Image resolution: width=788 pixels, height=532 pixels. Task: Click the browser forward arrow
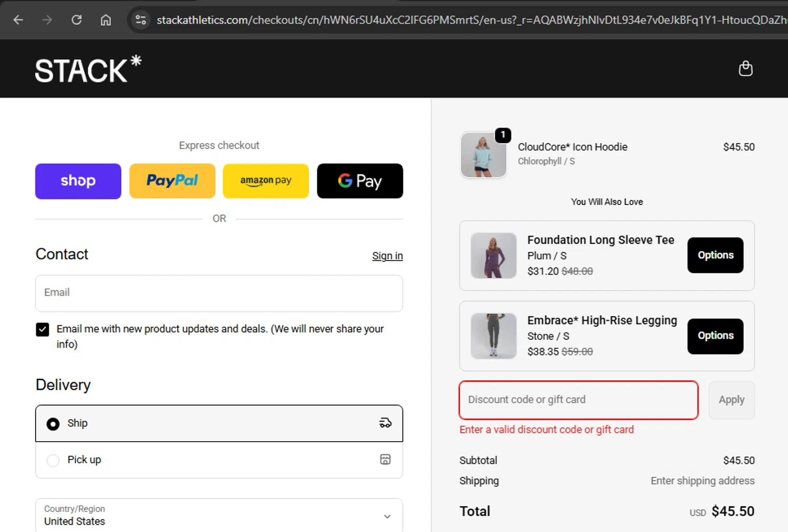[x=47, y=20]
